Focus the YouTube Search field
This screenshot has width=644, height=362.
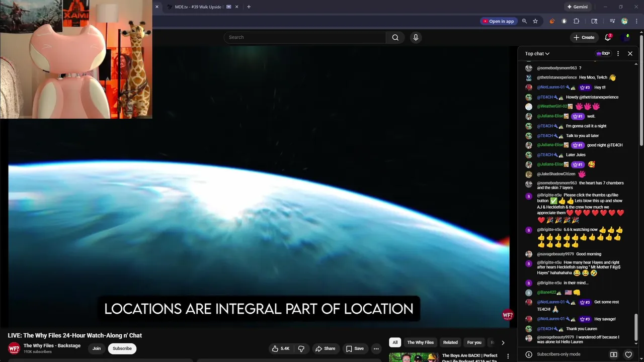click(305, 37)
